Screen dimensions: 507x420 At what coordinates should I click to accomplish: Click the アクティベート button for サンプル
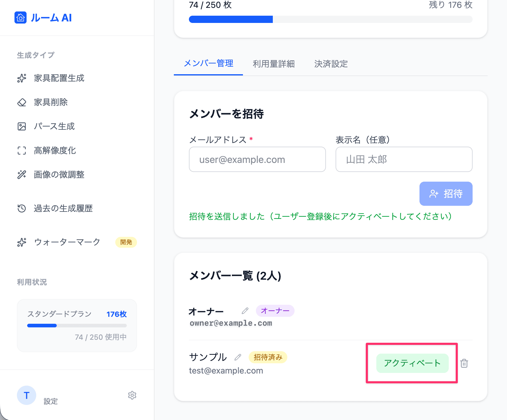412,363
